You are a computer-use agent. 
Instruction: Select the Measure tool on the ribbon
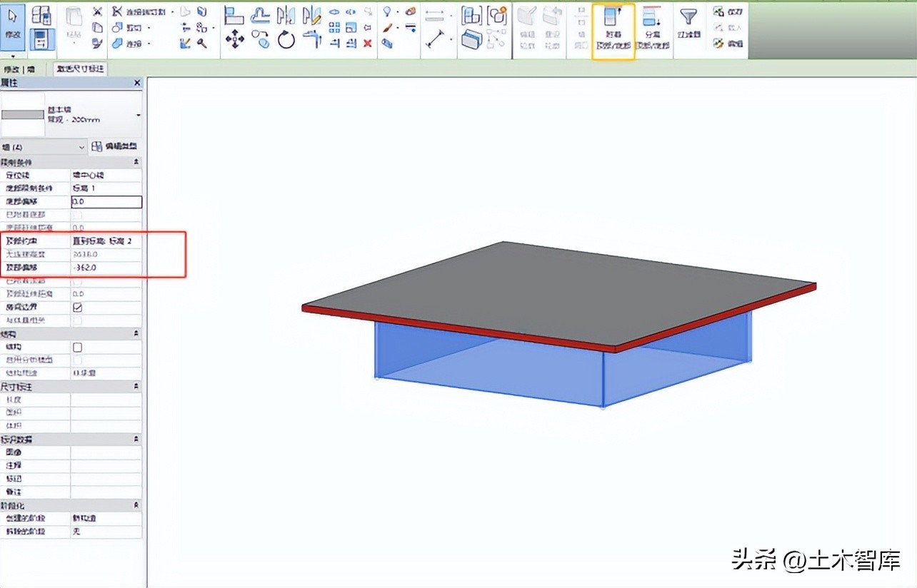(436, 39)
